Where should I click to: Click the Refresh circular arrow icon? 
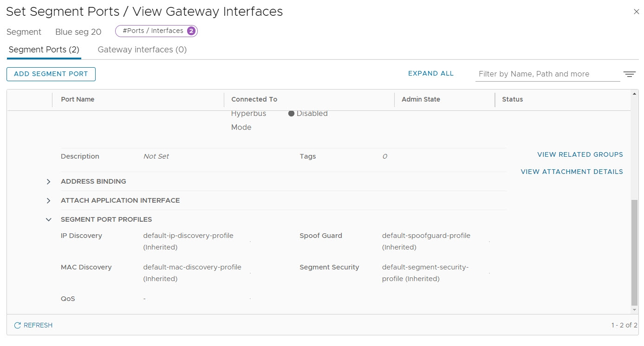point(18,326)
